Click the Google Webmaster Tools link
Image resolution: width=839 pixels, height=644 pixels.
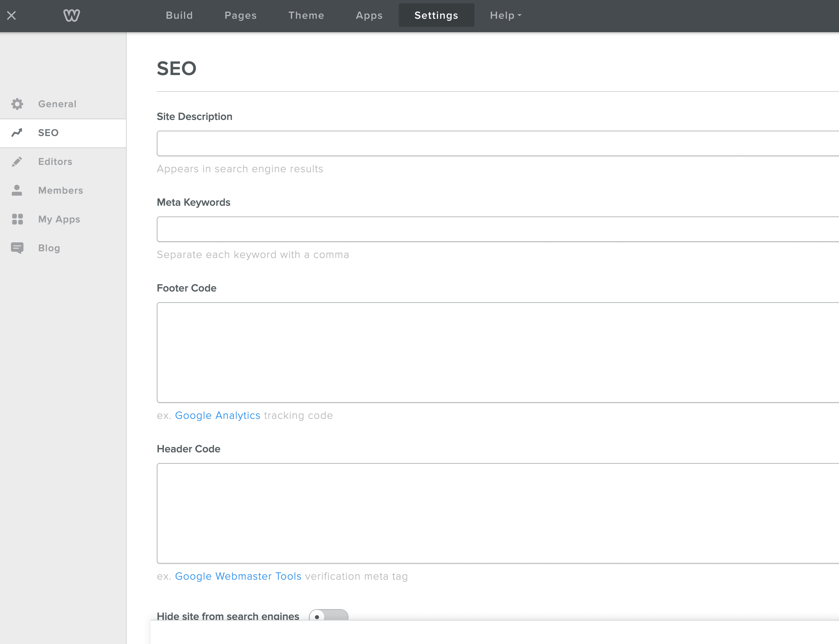tap(238, 576)
